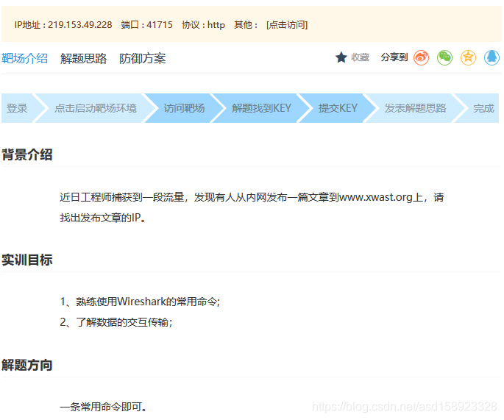504x420 pixels.
Task: Click text 一条常用命令即可
Action: coord(104,407)
